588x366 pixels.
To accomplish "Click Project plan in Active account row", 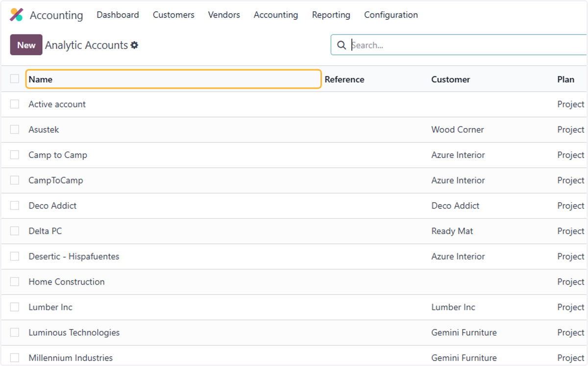I will 571,104.
